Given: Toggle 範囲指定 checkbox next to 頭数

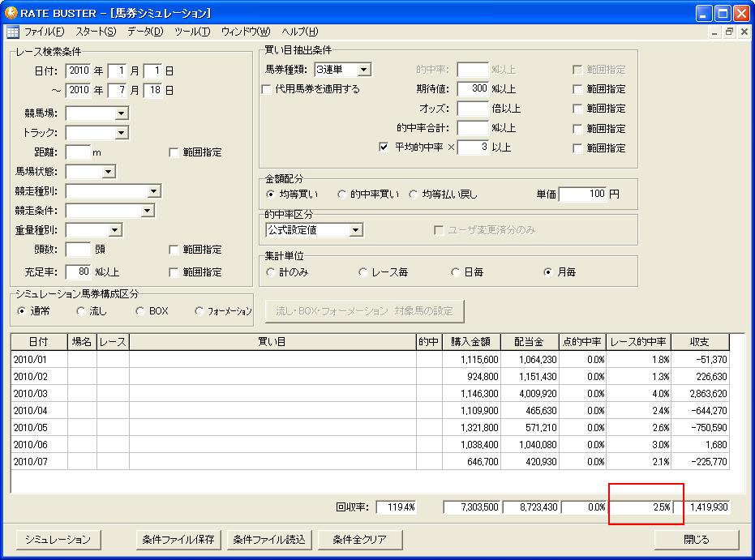Looking at the screenshot, I should [x=174, y=250].
